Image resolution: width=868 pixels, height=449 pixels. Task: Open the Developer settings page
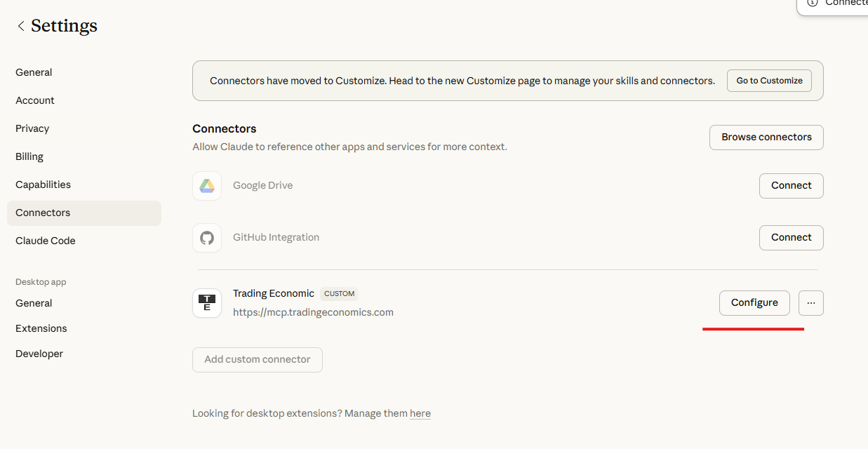(x=39, y=354)
